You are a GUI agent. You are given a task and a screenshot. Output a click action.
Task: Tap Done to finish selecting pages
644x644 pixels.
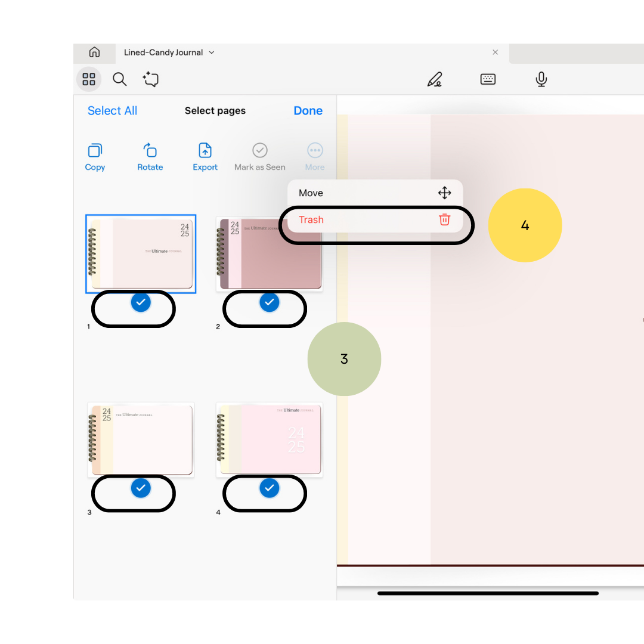pyautogui.click(x=308, y=111)
